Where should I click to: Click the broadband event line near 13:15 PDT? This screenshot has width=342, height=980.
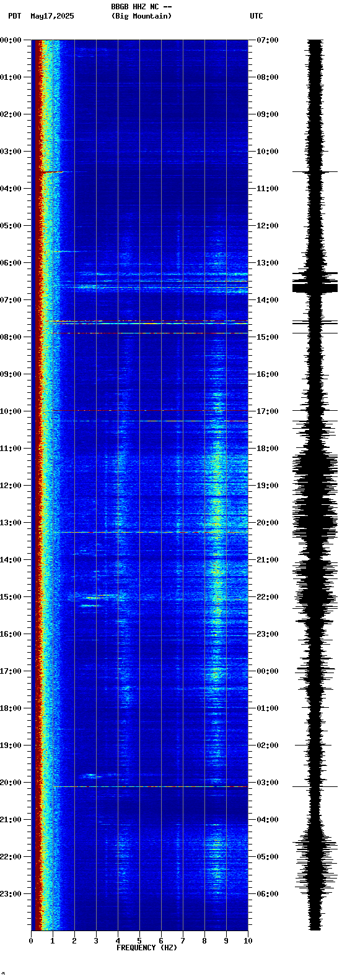coord(149,532)
